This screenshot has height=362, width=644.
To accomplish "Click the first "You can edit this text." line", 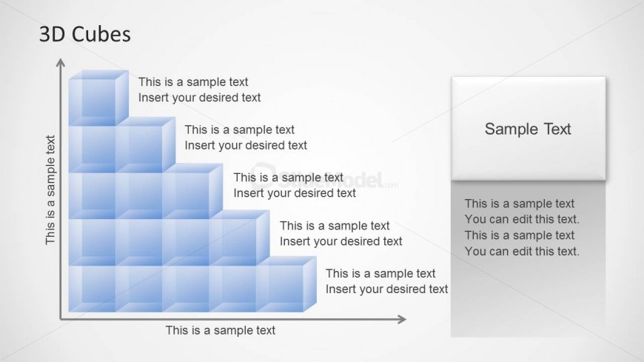I will [x=522, y=219].
